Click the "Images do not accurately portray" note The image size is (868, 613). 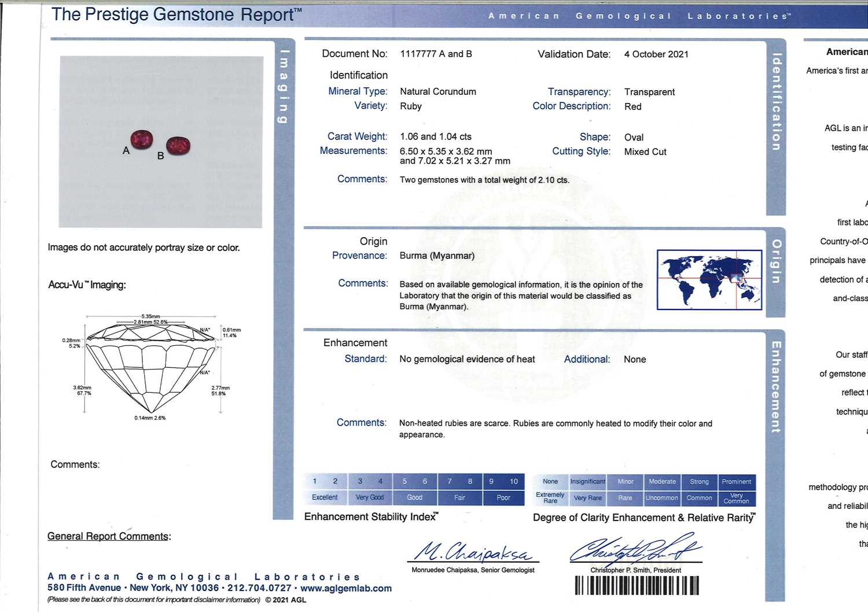pyautogui.click(x=144, y=248)
